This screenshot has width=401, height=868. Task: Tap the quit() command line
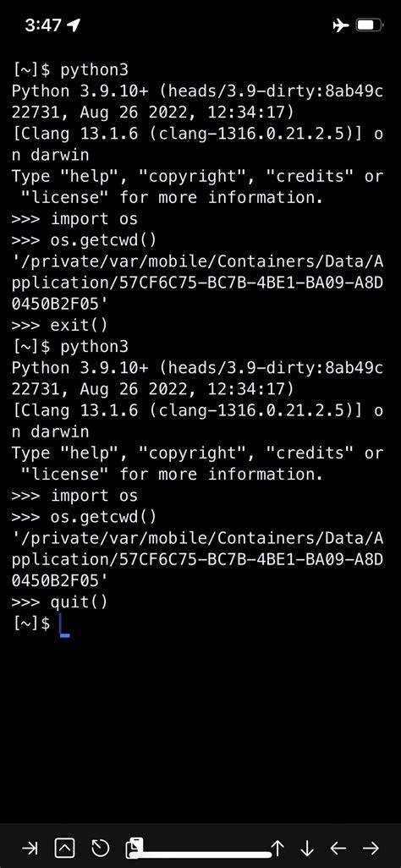pos(59,602)
